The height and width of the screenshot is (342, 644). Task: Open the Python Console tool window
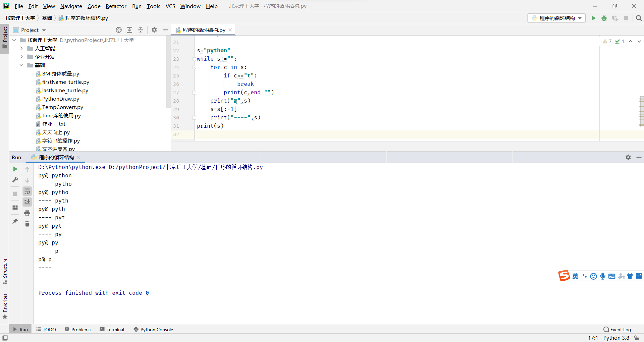click(x=154, y=329)
